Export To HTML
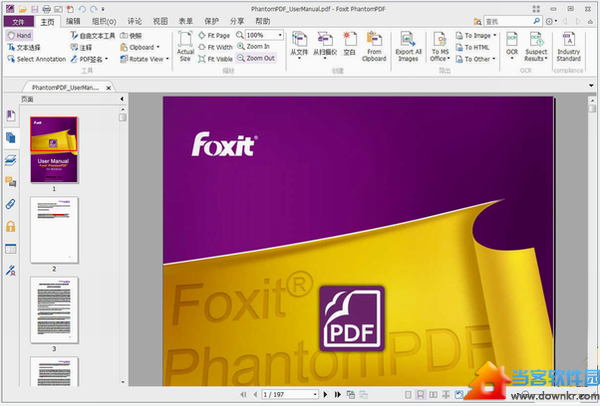Viewport: 600px width, 406px height. pyautogui.click(x=473, y=47)
